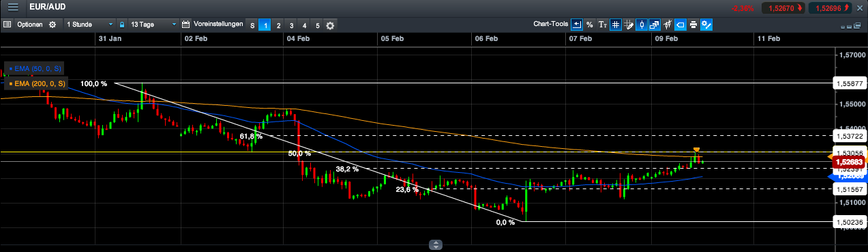Click the -2,36% change value
This screenshot has width=868, height=252.
743,8
